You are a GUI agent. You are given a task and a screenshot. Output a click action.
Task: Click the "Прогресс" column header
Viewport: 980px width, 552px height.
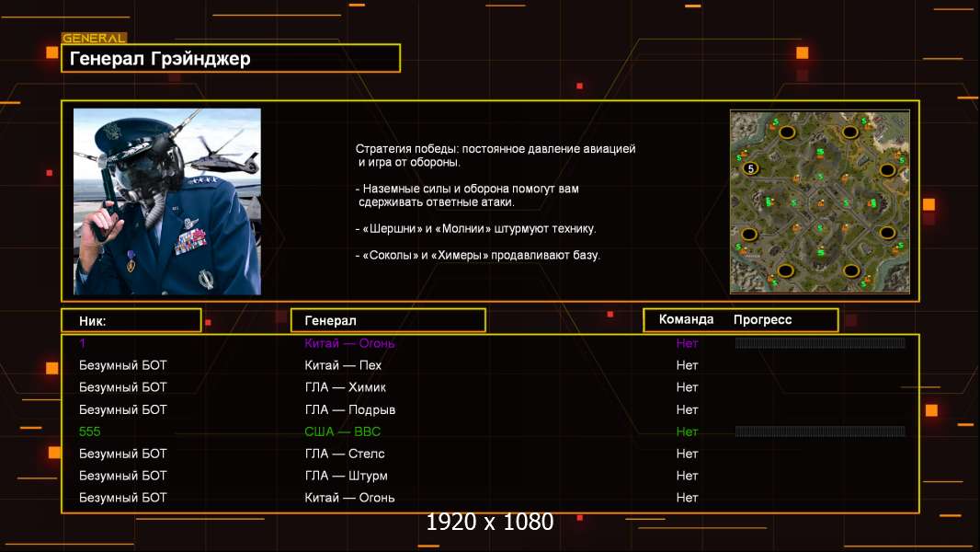[762, 319]
